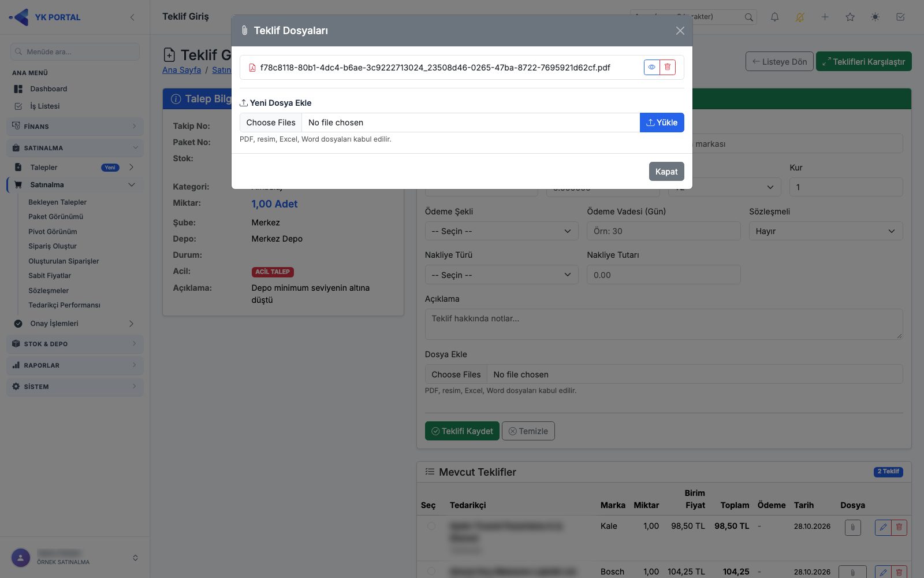Click the Kapat button
The height and width of the screenshot is (578, 924).
click(x=666, y=172)
